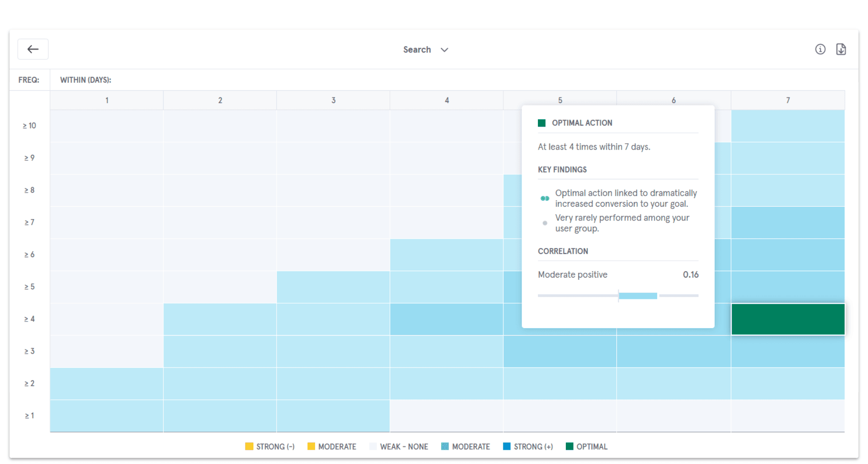Click the back arrow button
The image size is (868, 464).
pyautogui.click(x=33, y=49)
